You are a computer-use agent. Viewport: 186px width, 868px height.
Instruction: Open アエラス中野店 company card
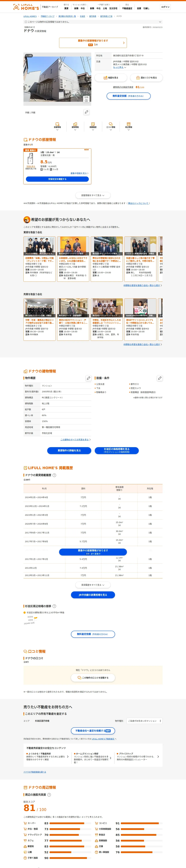[40, 259]
